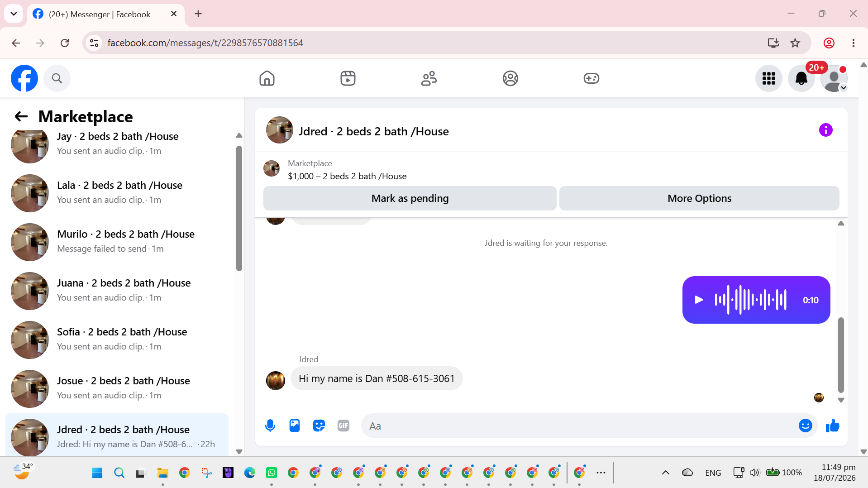Open the tab search dropdown chevron

pos(14,14)
